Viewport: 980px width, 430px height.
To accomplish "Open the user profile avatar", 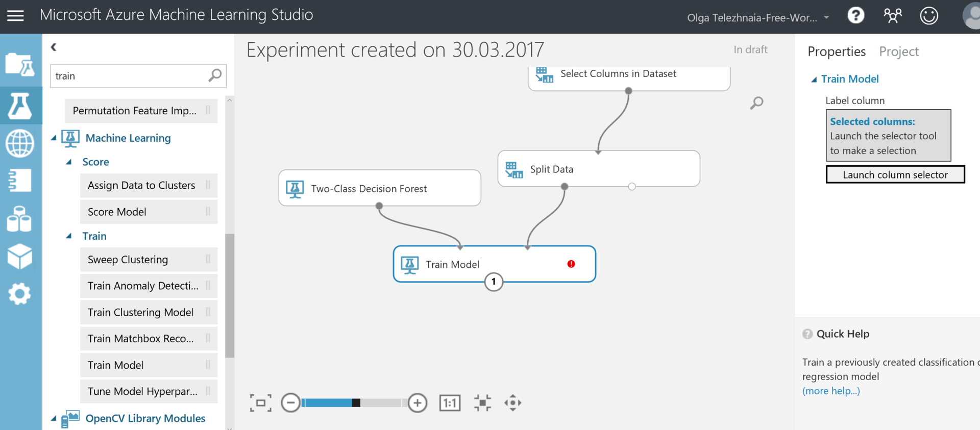I will click(971, 16).
